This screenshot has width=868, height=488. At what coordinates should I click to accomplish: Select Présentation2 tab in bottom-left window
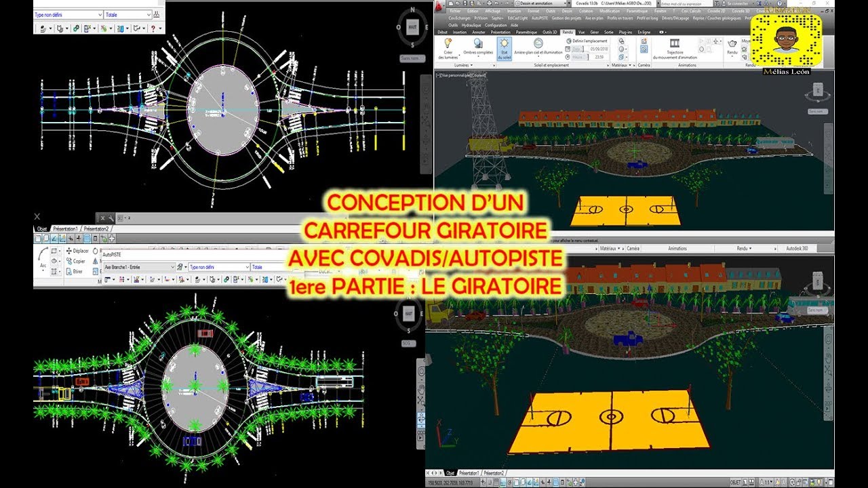[97, 230]
